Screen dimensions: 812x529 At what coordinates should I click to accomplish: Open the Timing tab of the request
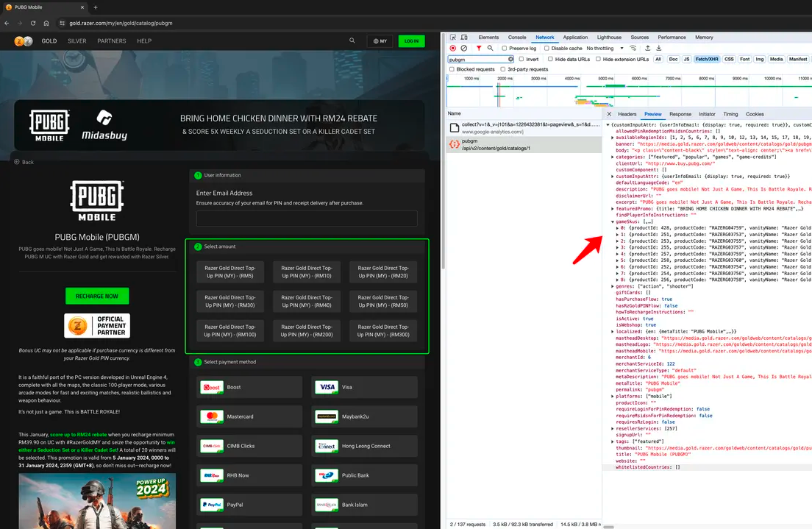point(730,114)
